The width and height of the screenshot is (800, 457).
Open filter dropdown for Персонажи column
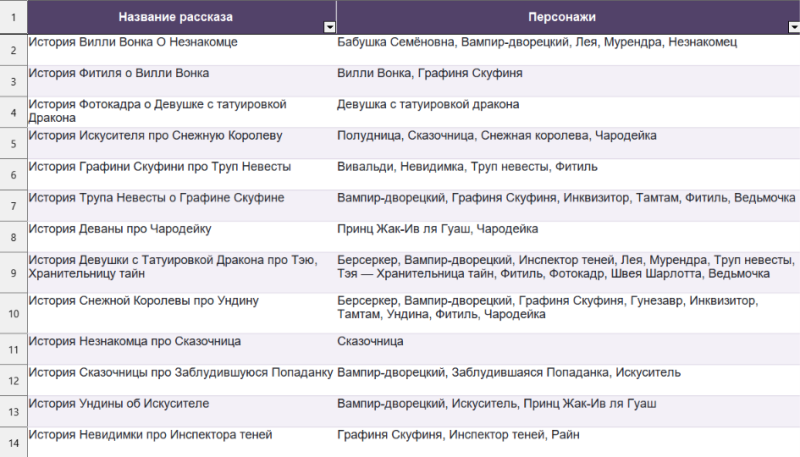[x=794, y=28]
